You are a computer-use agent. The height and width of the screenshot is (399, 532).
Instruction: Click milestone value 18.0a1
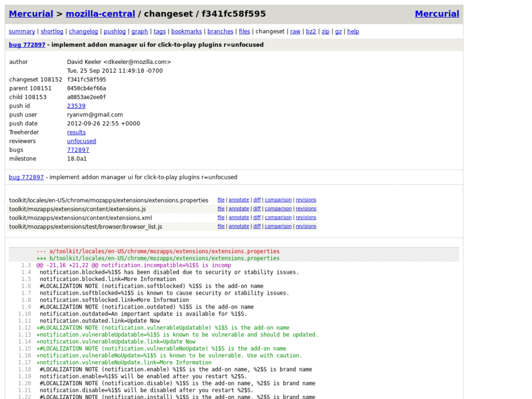[x=77, y=159]
